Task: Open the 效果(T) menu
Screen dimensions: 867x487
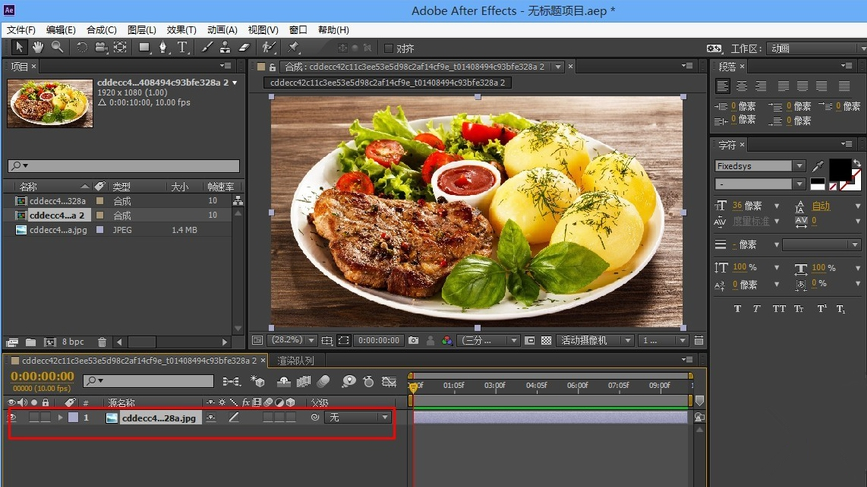Action: tap(181, 30)
